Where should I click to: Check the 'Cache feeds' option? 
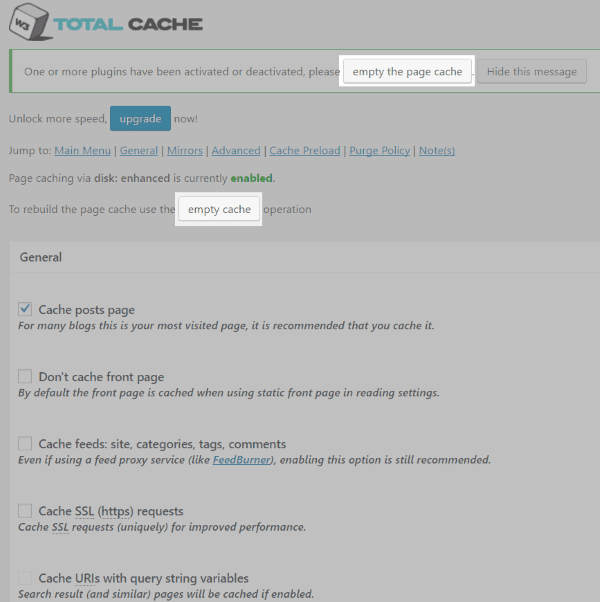[25, 443]
